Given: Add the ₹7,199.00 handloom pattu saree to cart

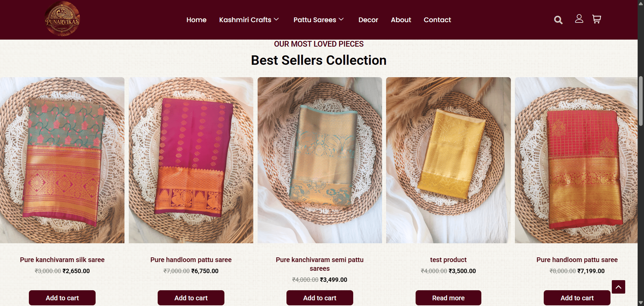Looking at the screenshot, I should [577, 298].
